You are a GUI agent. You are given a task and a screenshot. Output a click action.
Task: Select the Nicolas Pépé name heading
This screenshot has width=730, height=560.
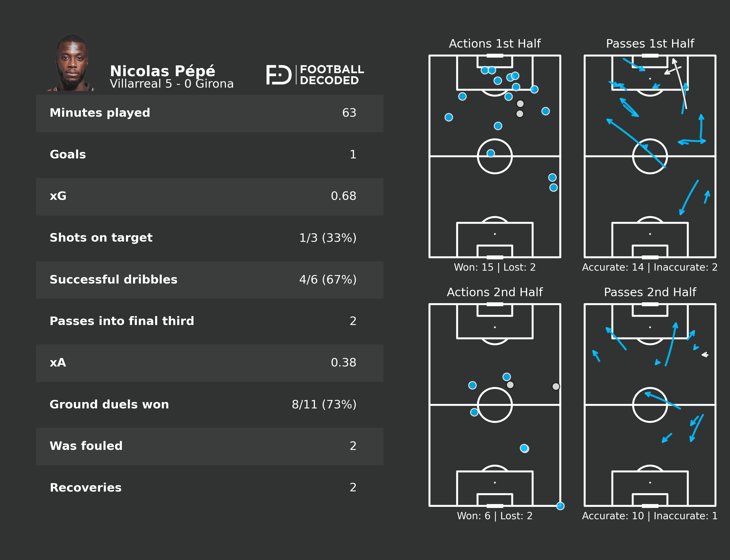coord(162,71)
